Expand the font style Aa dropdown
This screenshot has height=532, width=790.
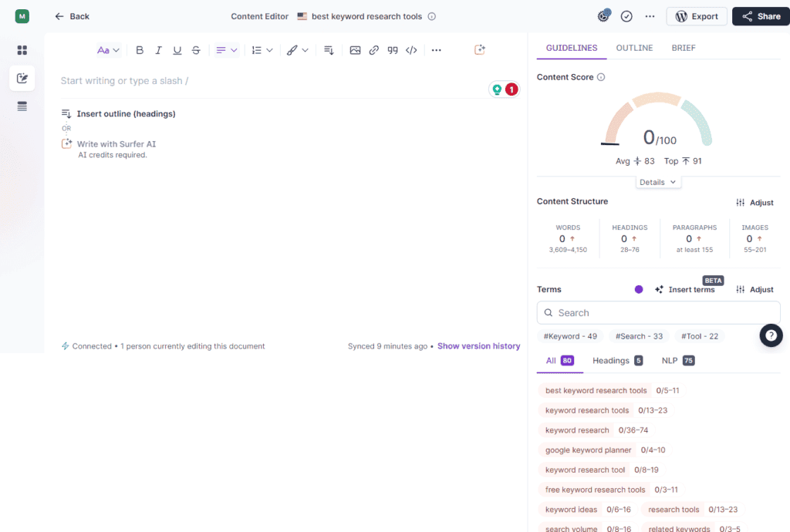click(108, 49)
